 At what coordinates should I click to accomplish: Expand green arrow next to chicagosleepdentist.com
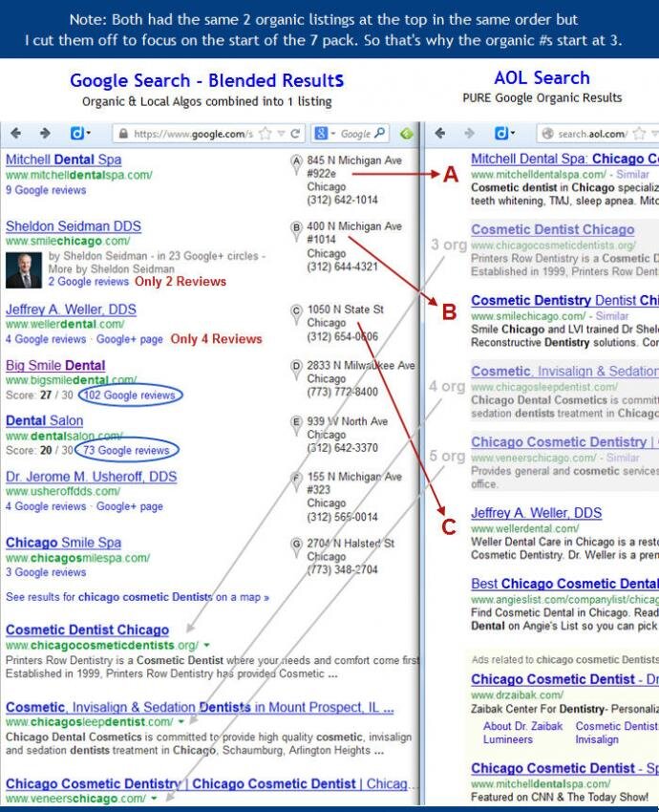[x=181, y=721]
